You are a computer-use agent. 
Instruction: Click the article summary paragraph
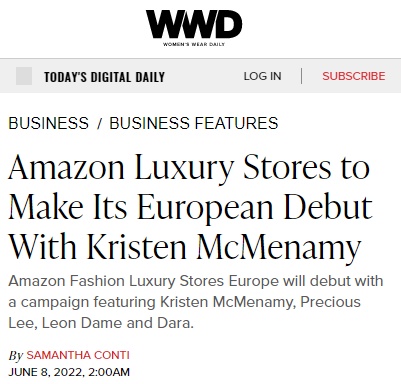(x=196, y=302)
